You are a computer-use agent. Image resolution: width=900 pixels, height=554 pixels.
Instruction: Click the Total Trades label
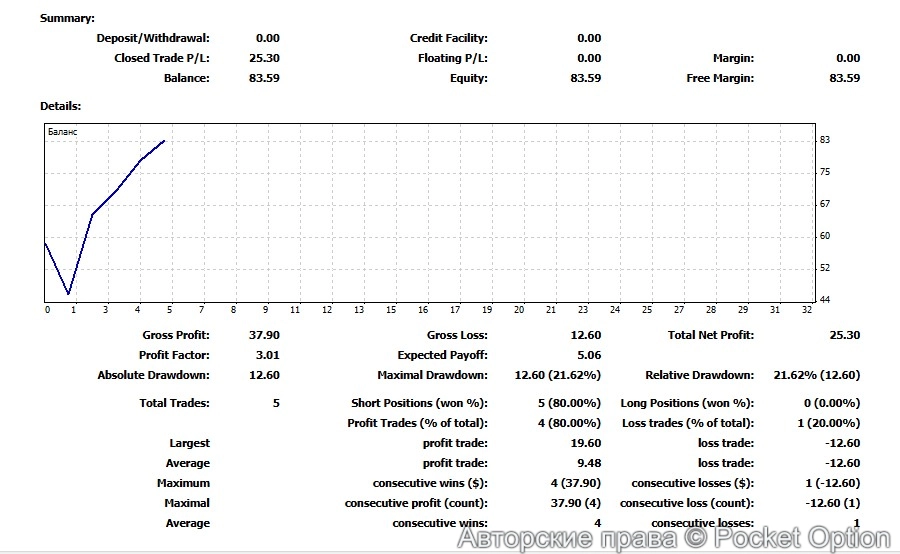[x=174, y=403]
